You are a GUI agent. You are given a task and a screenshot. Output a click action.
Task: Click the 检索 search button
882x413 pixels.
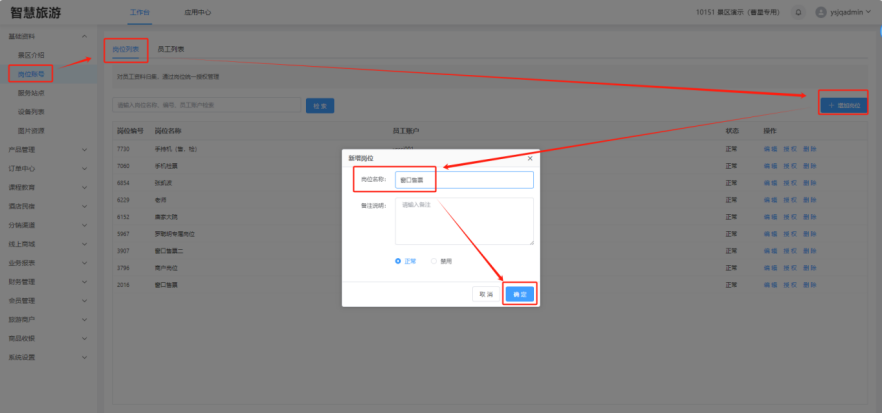[x=319, y=105]
